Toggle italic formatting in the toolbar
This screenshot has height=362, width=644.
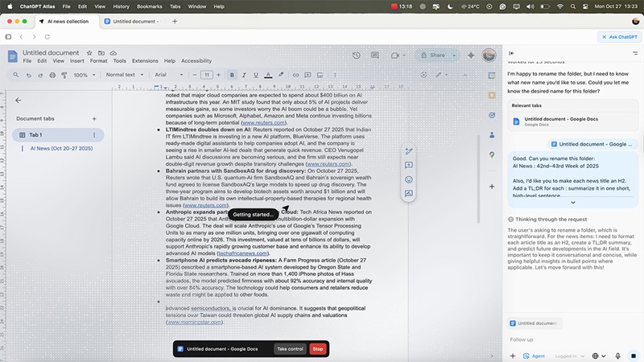point(244,75)
